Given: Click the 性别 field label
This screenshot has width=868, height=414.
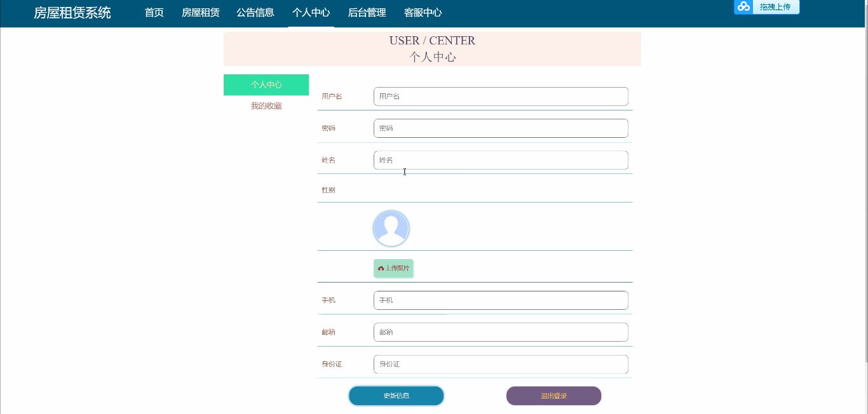Looking at the screenshot, I should tap(329, 190).
